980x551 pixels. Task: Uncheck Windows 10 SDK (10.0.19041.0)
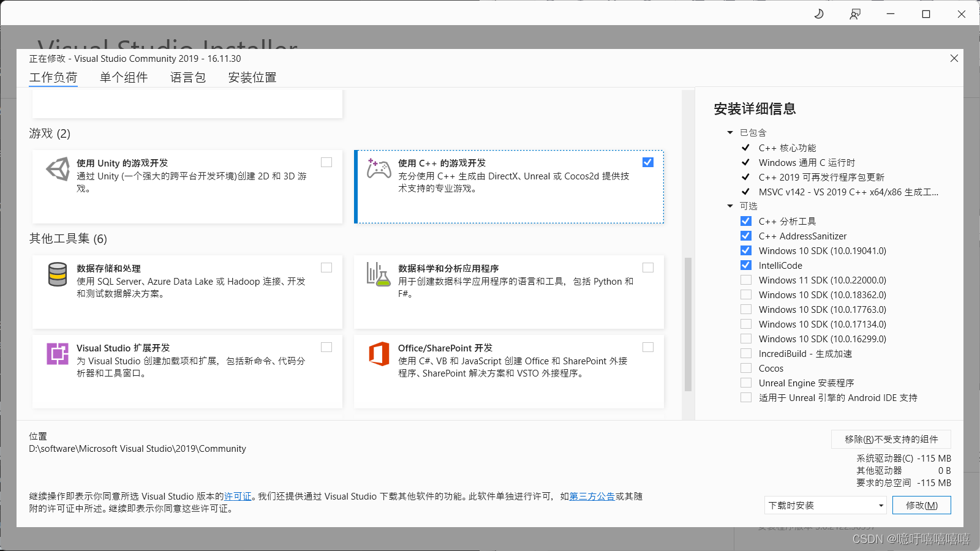745,250
